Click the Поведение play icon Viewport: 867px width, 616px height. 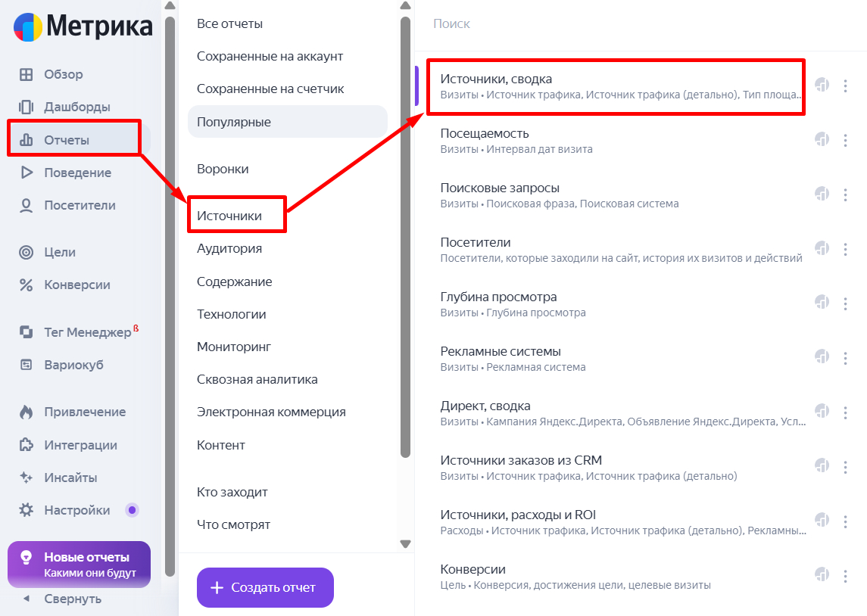tap(27, 173)
